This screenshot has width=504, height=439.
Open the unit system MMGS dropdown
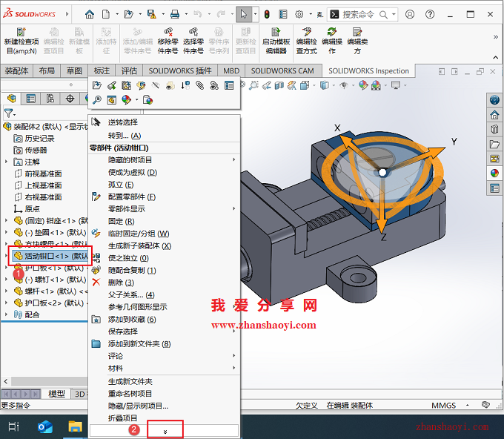click(468, 405)
